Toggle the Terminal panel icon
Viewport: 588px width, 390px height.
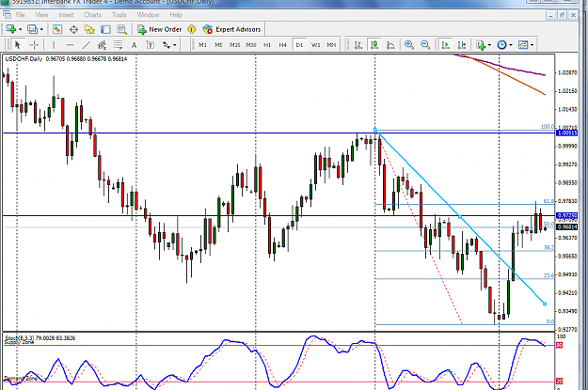[x=105, y=29]
